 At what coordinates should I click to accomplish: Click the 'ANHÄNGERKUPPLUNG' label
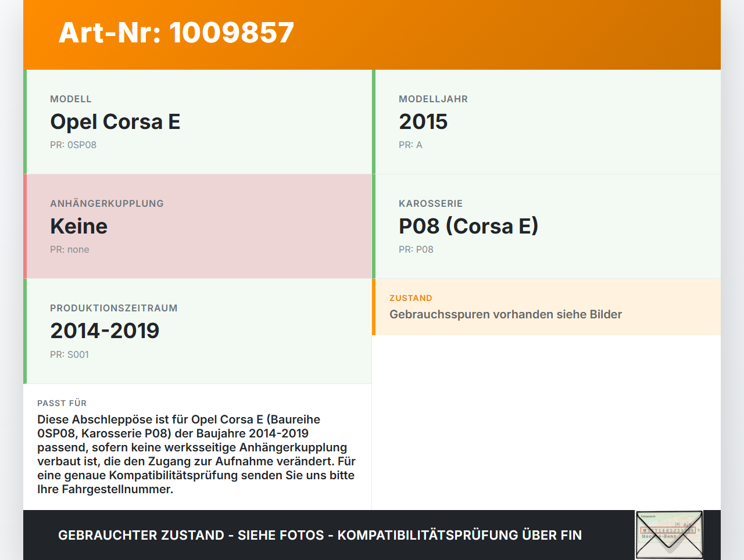coord(107,203)
